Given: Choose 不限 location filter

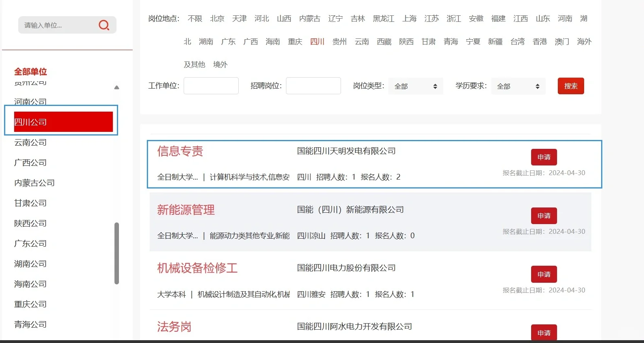Looking at the screenshot, I should pos(195,19).
